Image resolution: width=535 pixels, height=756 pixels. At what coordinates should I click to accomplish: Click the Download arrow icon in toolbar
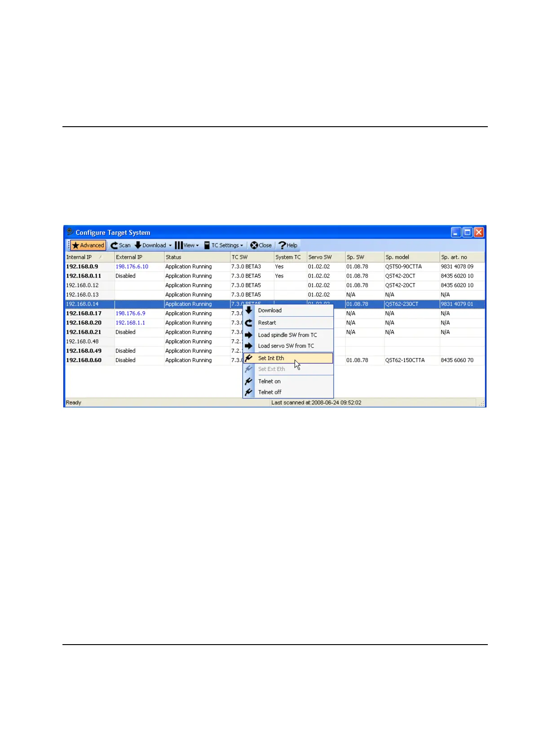coord(138,245)
